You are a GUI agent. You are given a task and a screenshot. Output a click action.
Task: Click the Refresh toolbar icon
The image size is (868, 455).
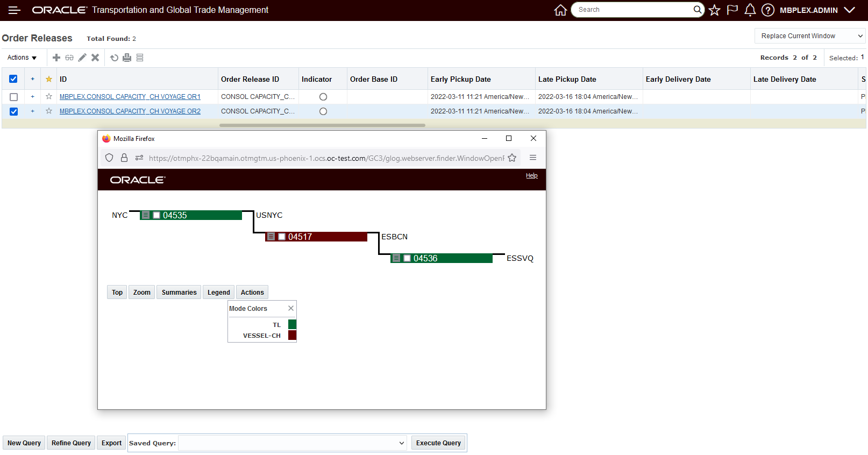coord(114,58)
